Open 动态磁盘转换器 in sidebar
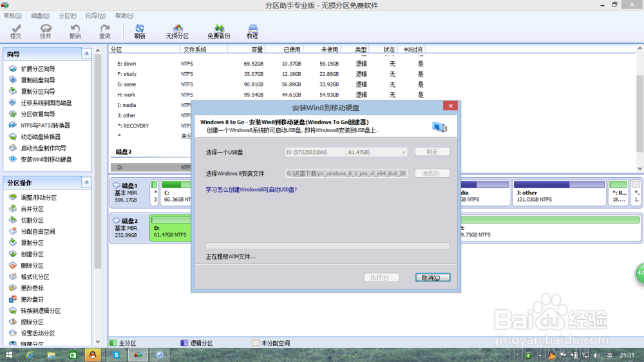 [x=41, y=137]
